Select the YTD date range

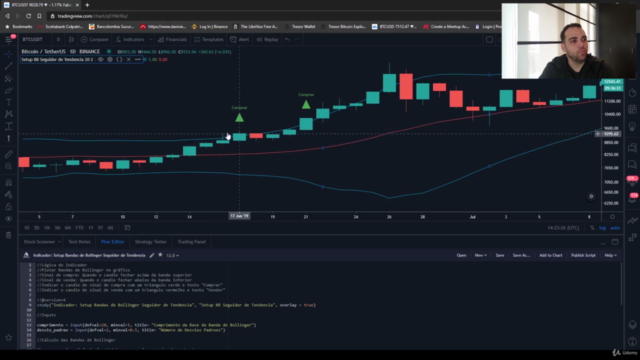[x=79, y=228]
